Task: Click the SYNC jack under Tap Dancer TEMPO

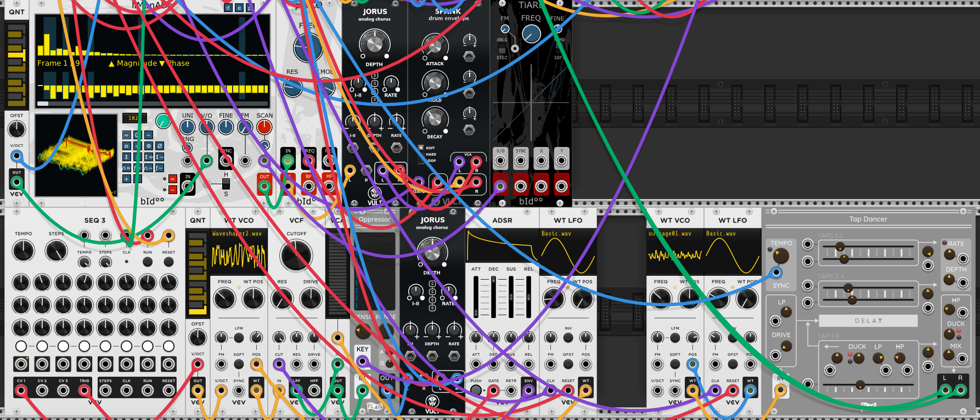Action: point(776,273)
